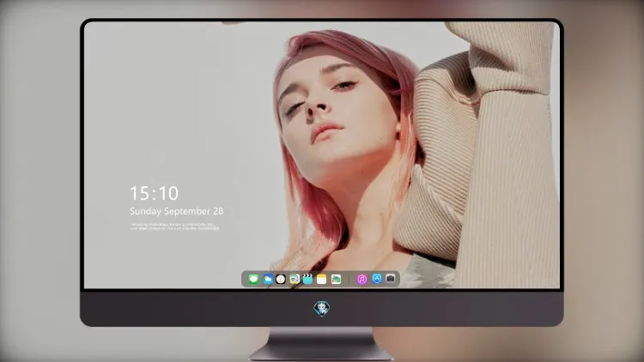Click the robot logo on the monitor chin
Screen dimensions: 644x362
(x=322, y=309)
